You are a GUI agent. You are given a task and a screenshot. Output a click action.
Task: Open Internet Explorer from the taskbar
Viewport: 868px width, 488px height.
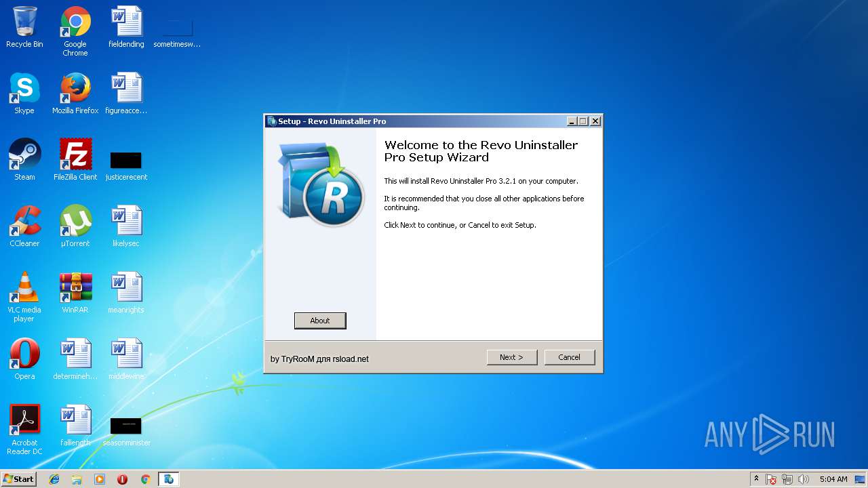pos(54,479)
